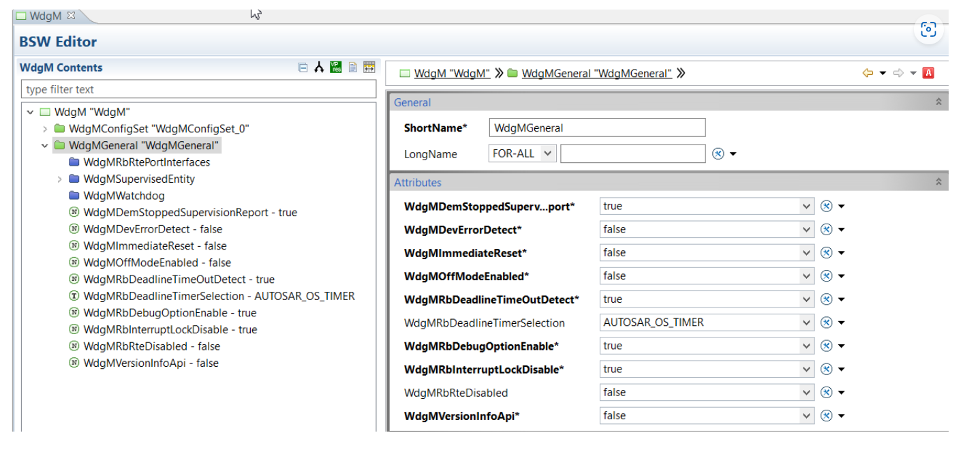Image resolution: width=980 pixels, height=450 pixels.
Task: Collapse all nodes in WdgM Contents tree
Action: (x=303, y=67)
